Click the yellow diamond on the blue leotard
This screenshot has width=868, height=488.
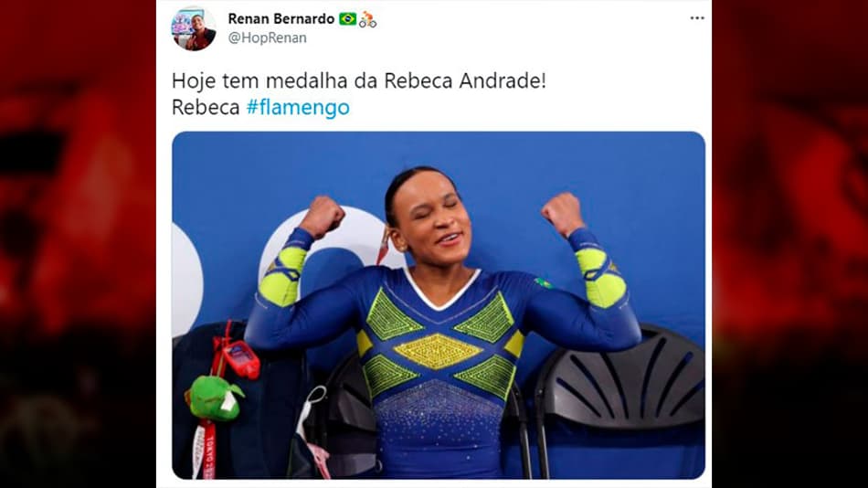pos(438,351)
